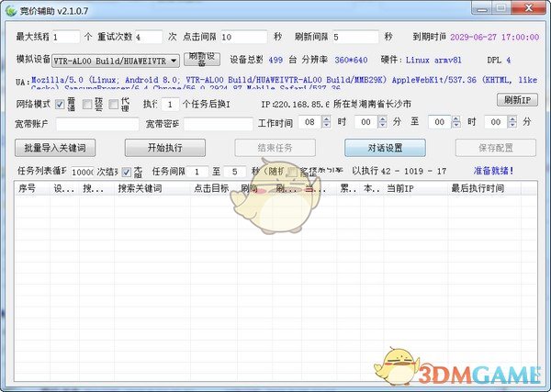The height and width of the screenshot is (392, 551).
Task: Click the 点击目标 column header
Action: click(x=214, y=188)
